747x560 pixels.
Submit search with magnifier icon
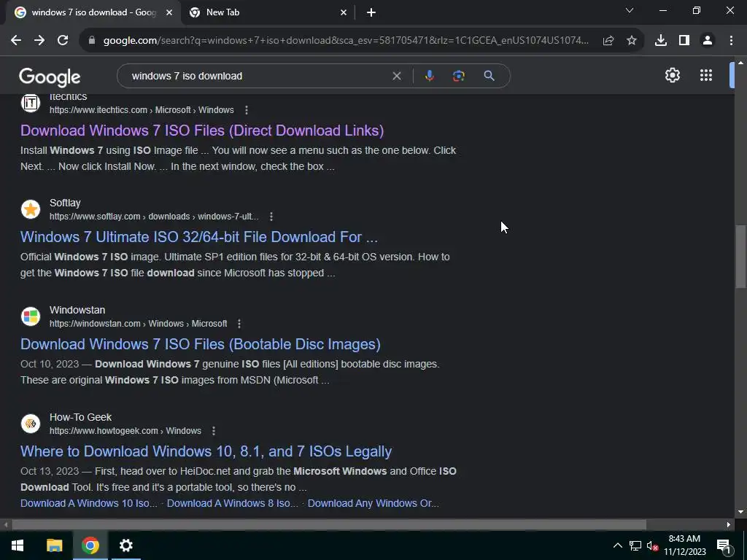click(x=489, y=76)
